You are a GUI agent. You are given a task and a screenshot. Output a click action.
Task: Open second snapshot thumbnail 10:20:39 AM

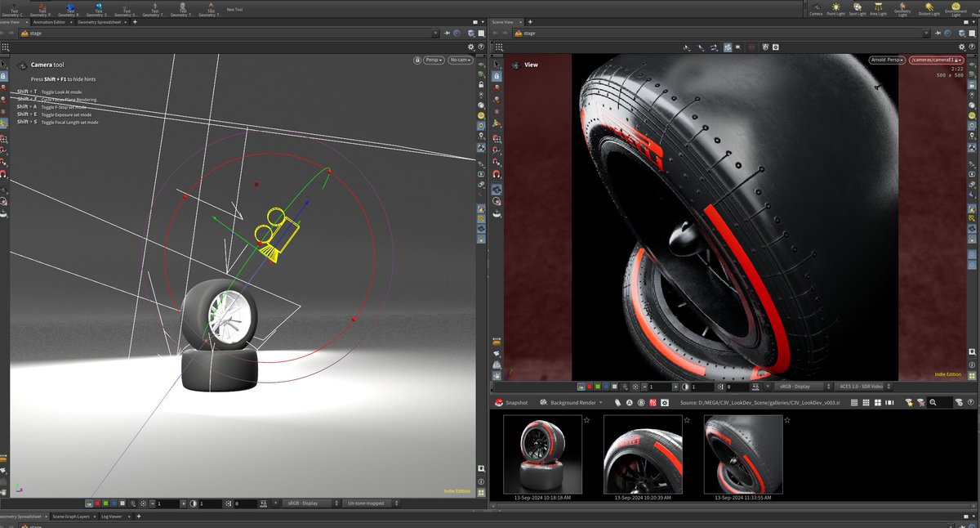tap(643, 454)
